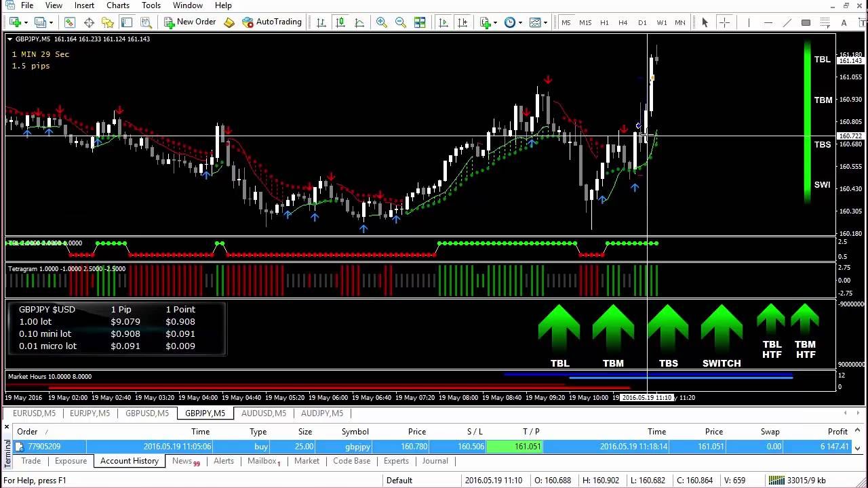This screenshot has width=868, height=488.
Task: Tile chart windows with the grid icon
Action: (x=420, y=22)
